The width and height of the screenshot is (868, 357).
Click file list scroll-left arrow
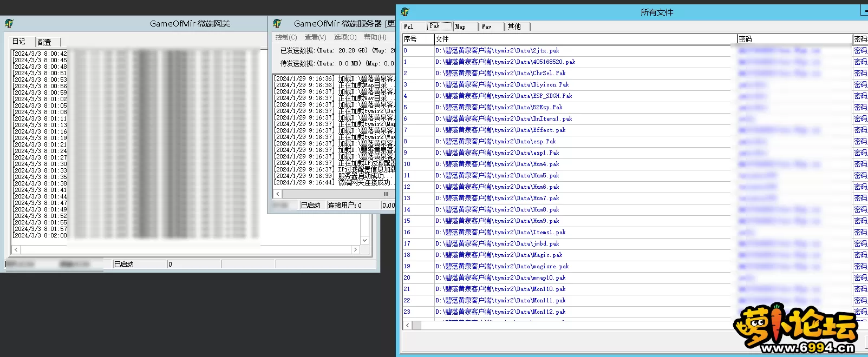(x=408, y=325)
